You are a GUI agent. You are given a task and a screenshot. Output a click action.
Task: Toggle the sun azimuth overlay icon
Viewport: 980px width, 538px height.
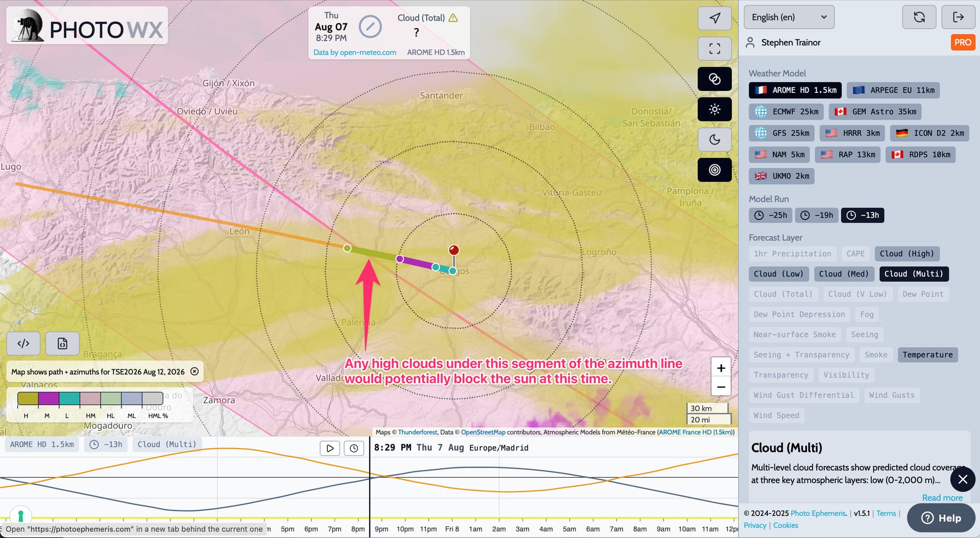[714, 109]
